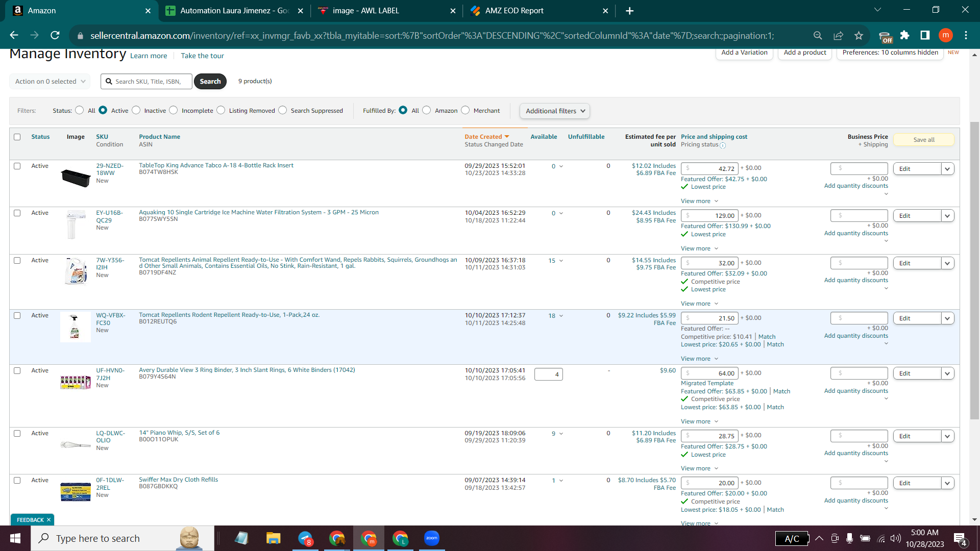Screen dimensions: 980x551
Task: Open the Telegram taskbar icon with badge 8
Action: tap(305, 538)
